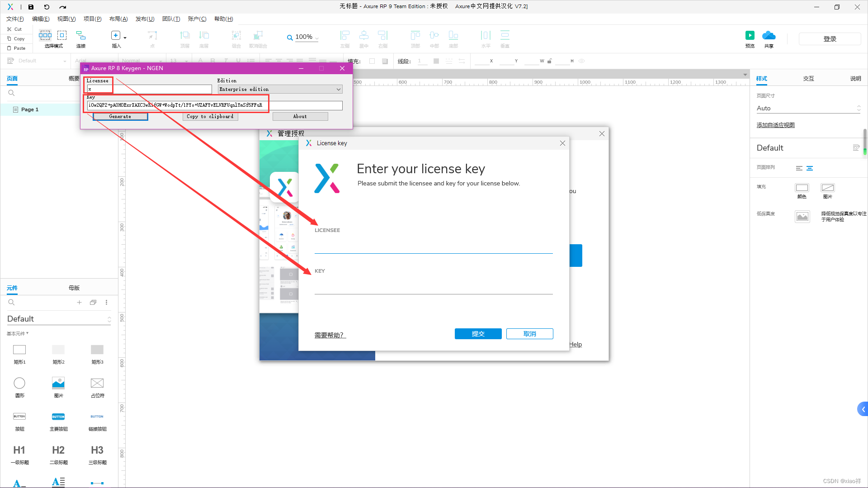Switch to the Notes tab
The height and width of the screenshot is (488, 868).
tap(855, 79)
